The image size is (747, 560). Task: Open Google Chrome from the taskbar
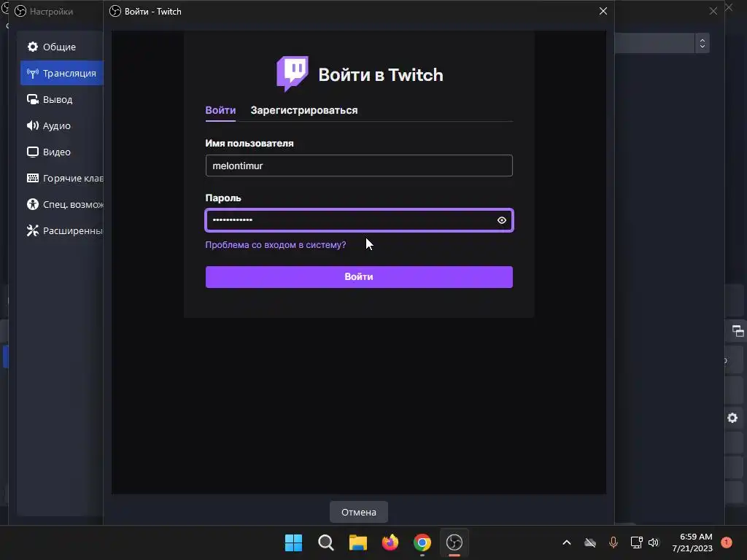pyautogui.click(x=422, y=542)
